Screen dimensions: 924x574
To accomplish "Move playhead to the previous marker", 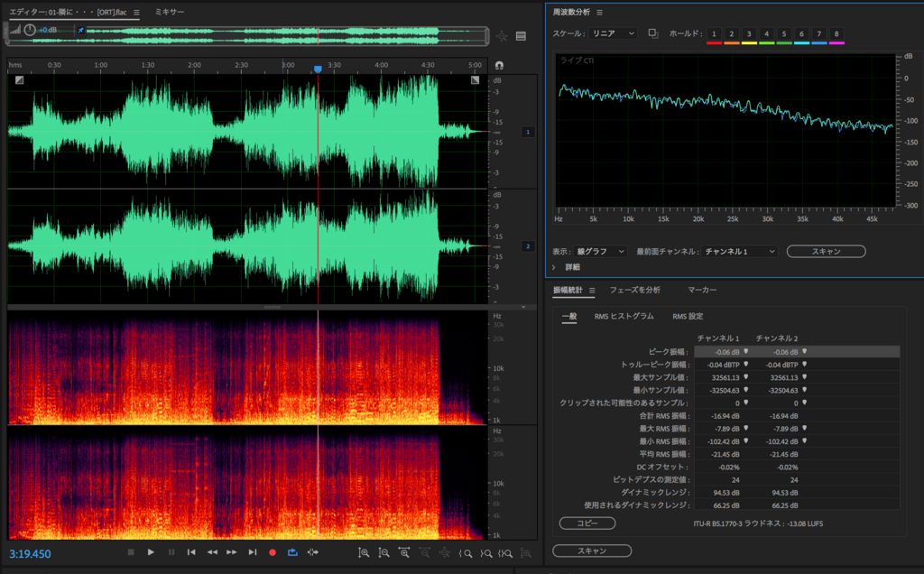I will pos(191,552).
